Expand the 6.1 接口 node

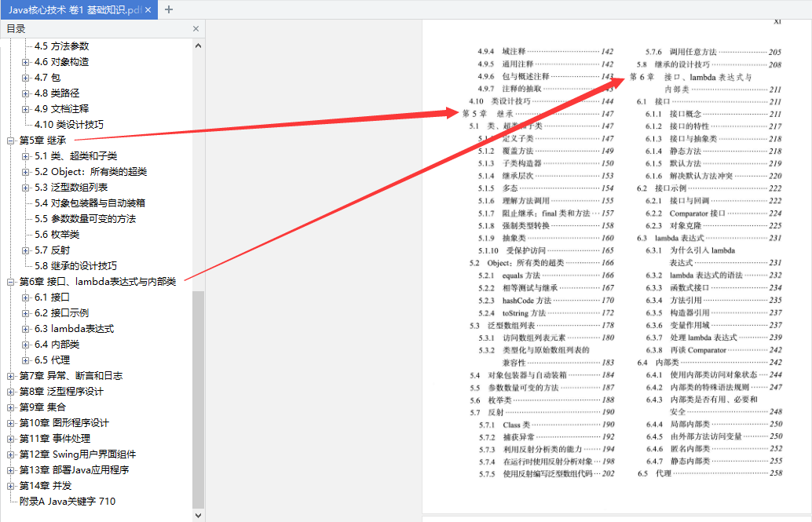(x=25, y=298)
